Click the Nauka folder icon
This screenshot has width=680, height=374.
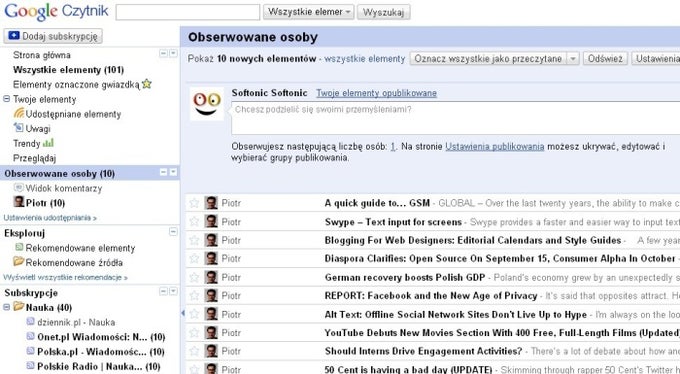pyautogui.click(x=19, y=307)
